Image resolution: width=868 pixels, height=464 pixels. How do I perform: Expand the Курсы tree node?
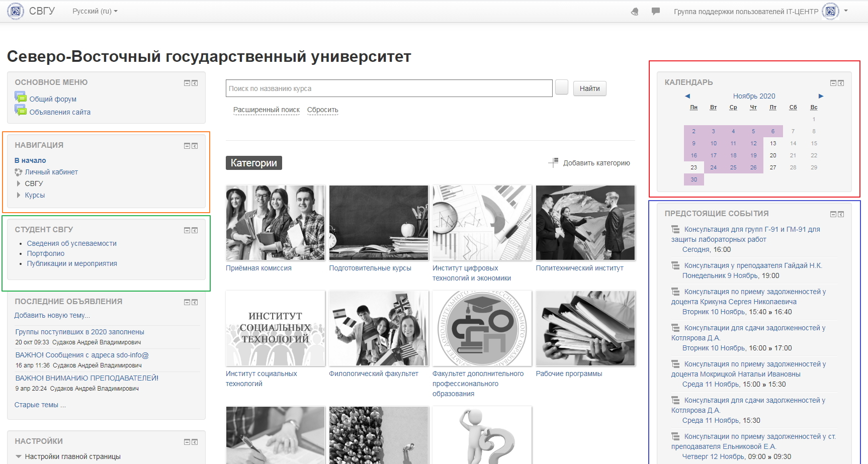pyautogui.click(x=19, y=195)
